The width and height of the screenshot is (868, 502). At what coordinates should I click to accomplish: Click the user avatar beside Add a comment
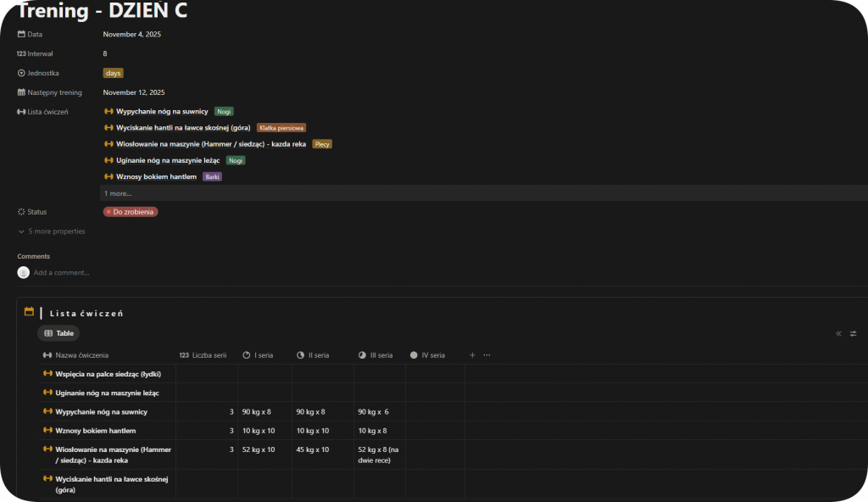pos(24,272)
